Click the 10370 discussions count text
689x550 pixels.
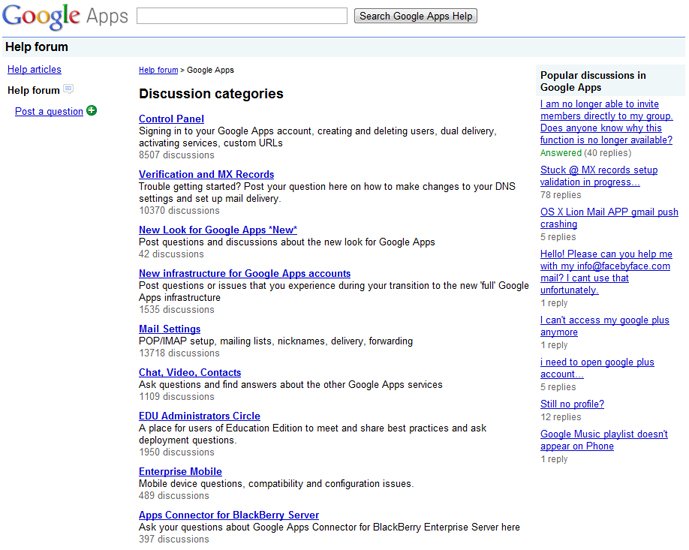pyautogui.click(x=179, y=210)
